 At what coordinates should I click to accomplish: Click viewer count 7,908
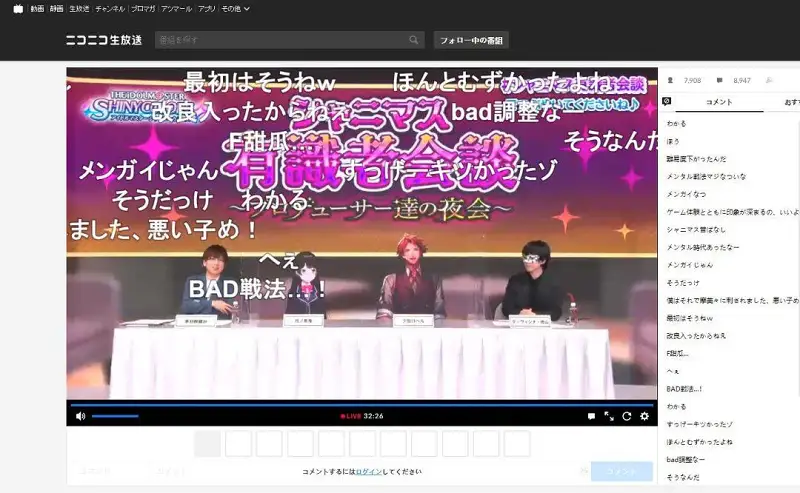tap(692, 80)
